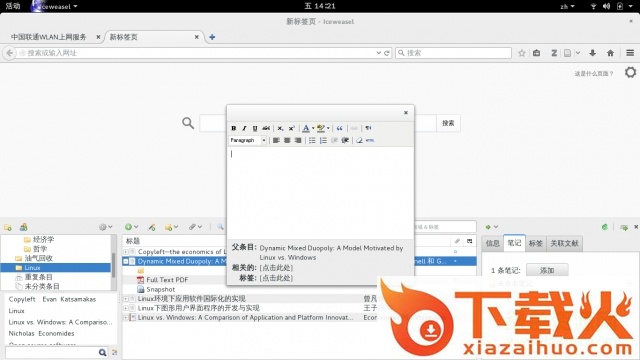Open 重复条目 duplicate items
640x360 pixels.
point(38,277)
